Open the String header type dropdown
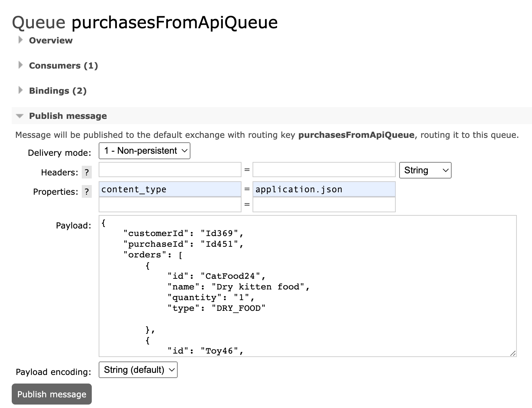This screenshot has height=408, width=532. (x=425, y=170)
